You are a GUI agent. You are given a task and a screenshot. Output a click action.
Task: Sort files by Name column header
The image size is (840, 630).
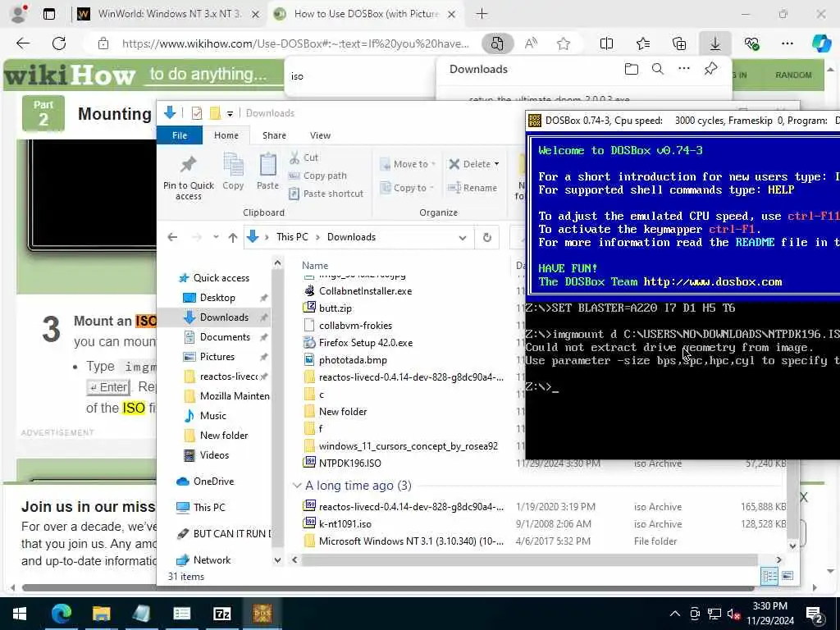(315, 265)
